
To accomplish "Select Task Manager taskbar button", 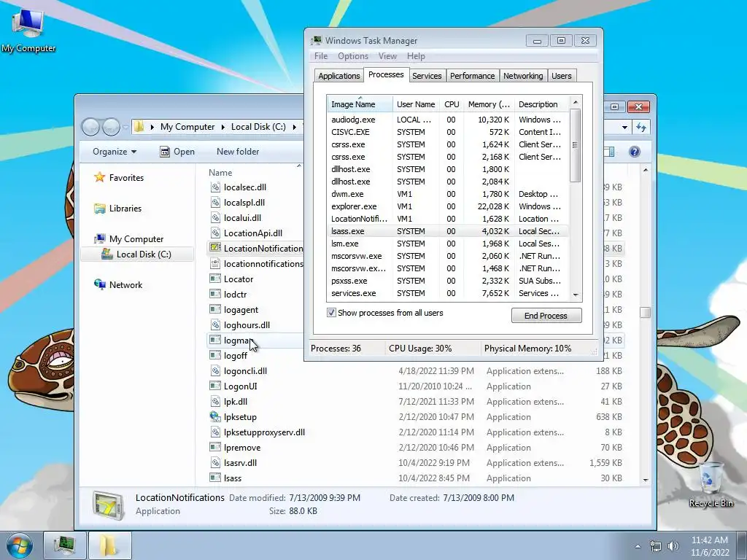I will [65, 545].
